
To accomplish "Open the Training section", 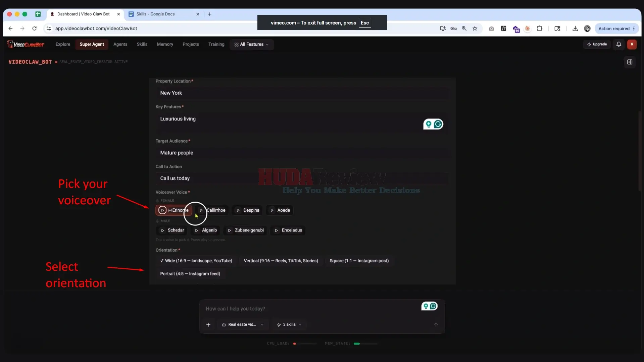I will point(216,44).
